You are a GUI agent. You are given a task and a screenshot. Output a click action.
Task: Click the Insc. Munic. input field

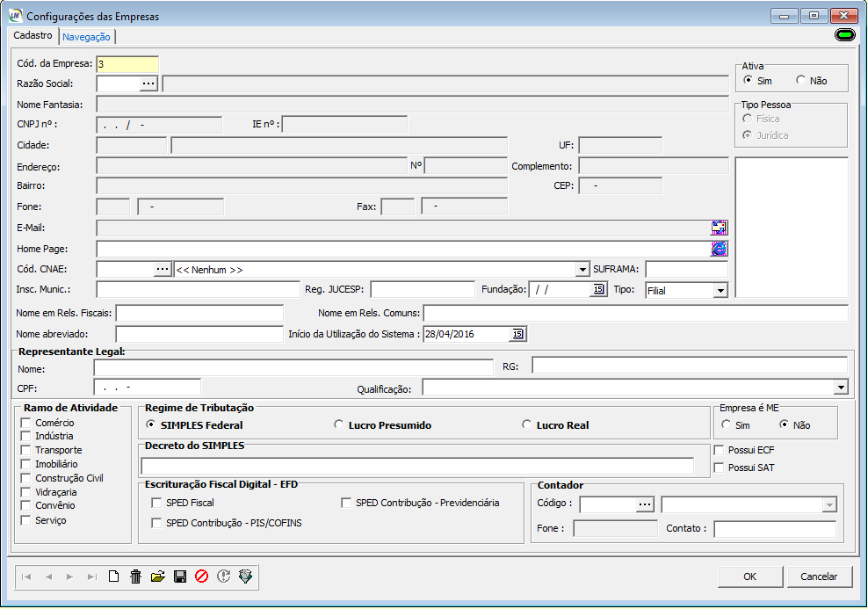[x=199, y=289]
